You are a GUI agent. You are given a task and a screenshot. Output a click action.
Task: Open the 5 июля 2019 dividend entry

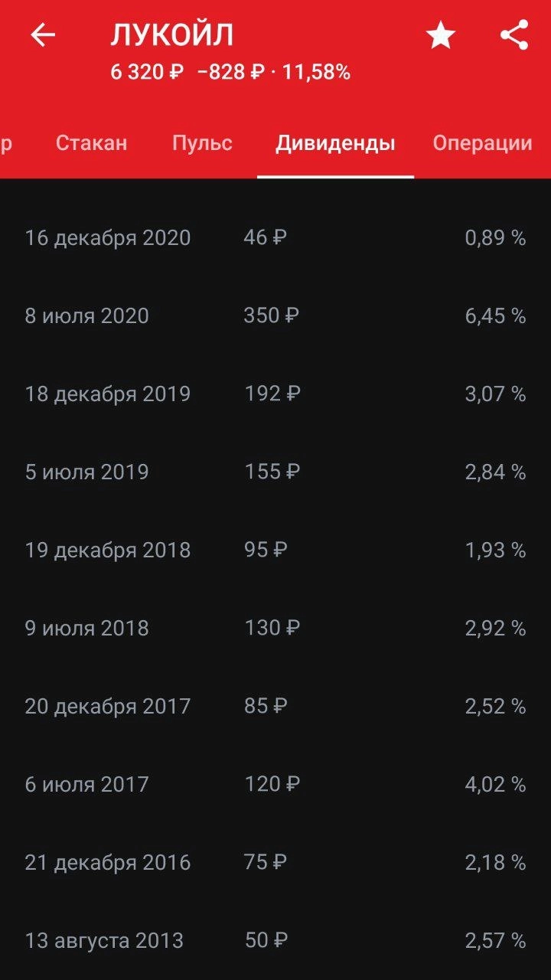pos(275,472)
